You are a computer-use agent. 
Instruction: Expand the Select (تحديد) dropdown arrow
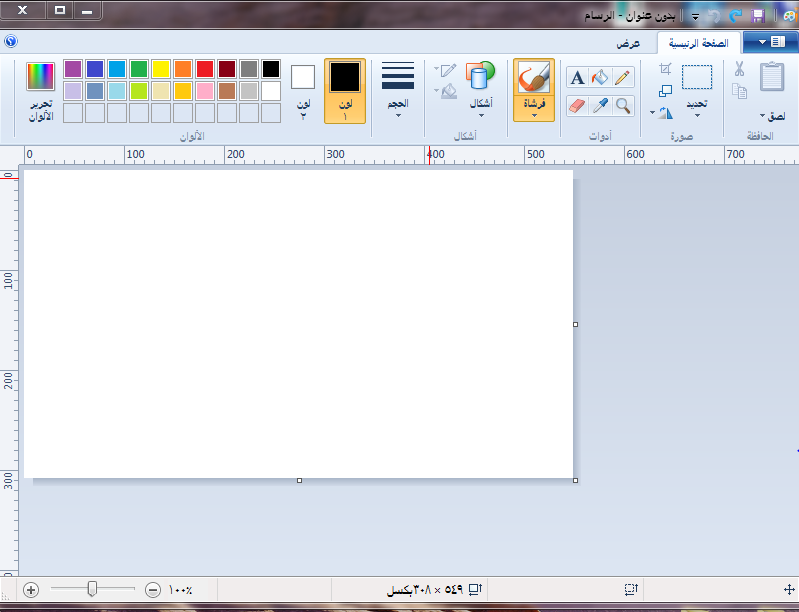tap(697, 114)
